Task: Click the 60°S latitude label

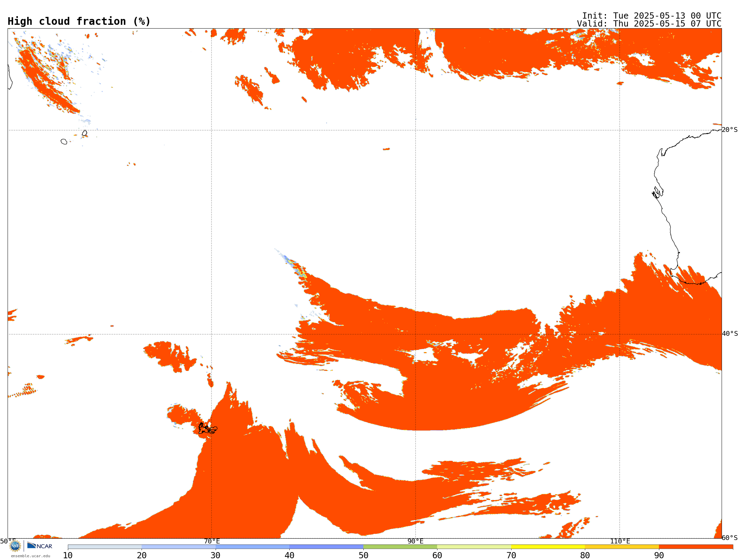Action: pos(730,538)
